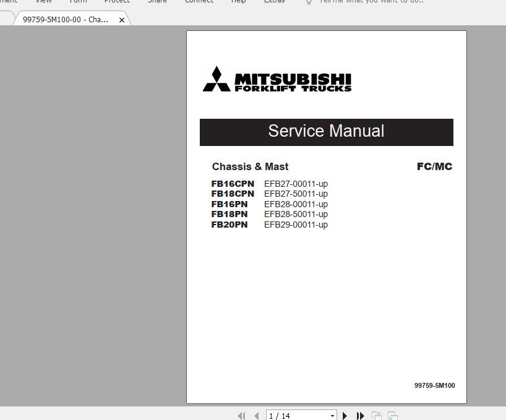Screen dimensions: 506x420
Task: Click the Next View icon
Action: click(x=392, y=416)
